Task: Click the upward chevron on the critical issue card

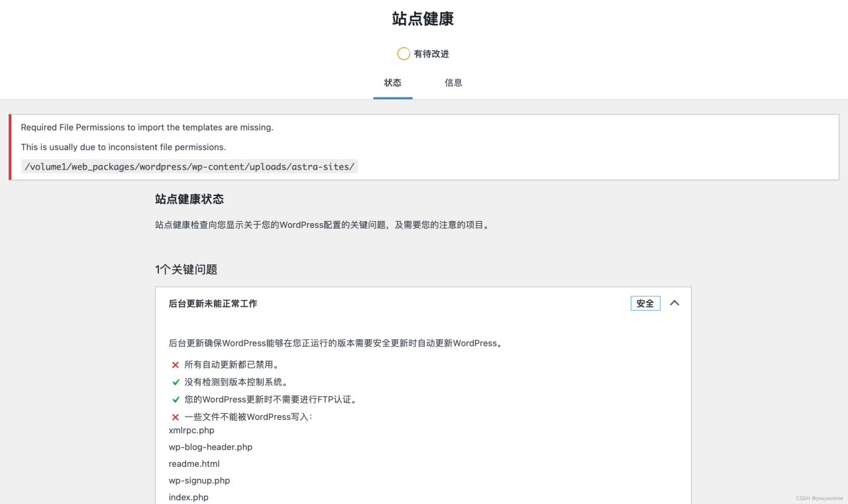Action: [x=674, y=303]
